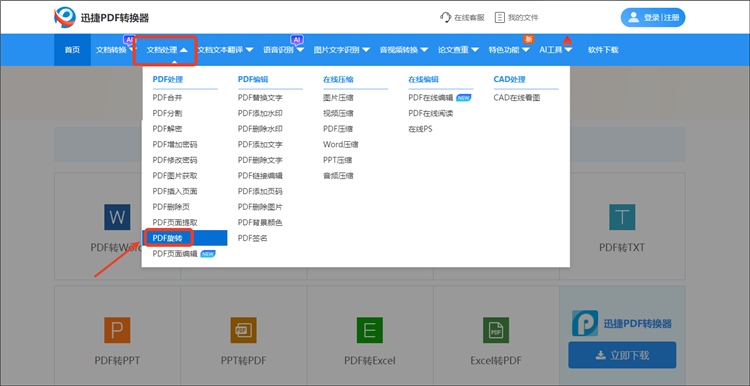750x386 pixels.
Task: Select 音频压缩 menu entry
Action: [x=338, y=176]
